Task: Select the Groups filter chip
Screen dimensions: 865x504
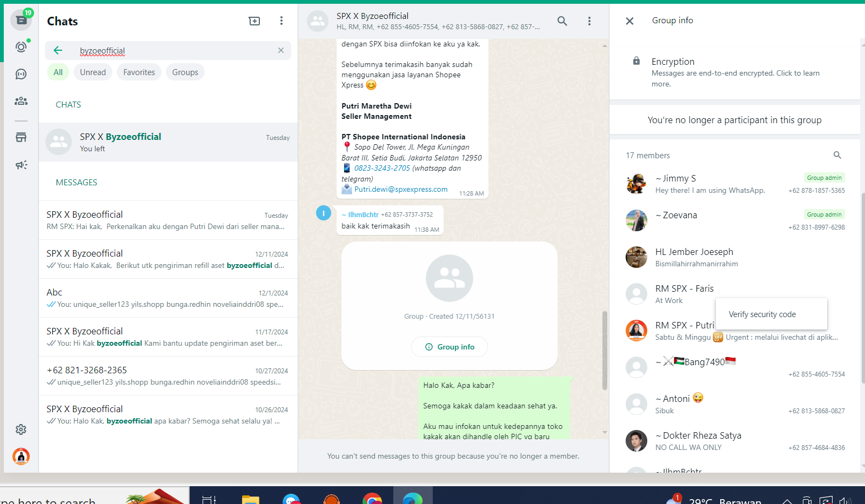Action: [x=185, y=72]
